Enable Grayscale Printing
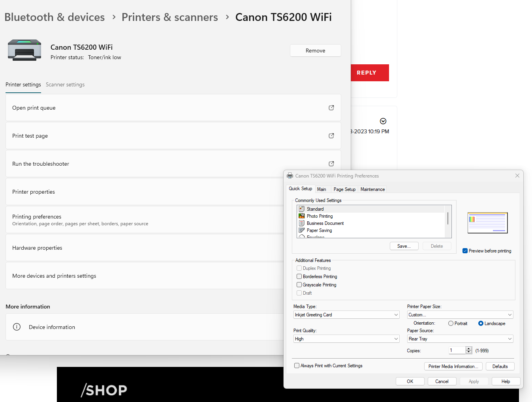The width and height of the screenshot is (532, 402). tap(299, 284)
